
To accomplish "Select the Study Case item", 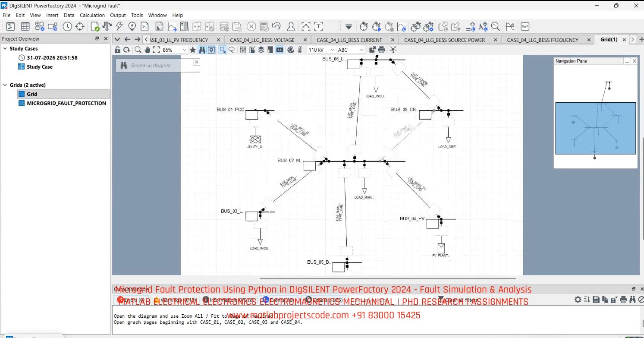I will click(39, 67).
